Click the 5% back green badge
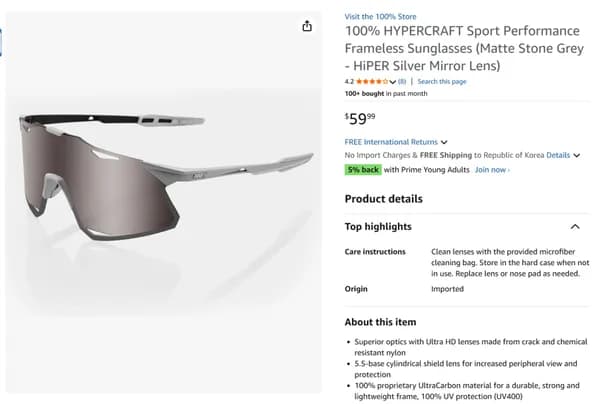600x404 pixels. pyautogui.click(x=362, y=170)
